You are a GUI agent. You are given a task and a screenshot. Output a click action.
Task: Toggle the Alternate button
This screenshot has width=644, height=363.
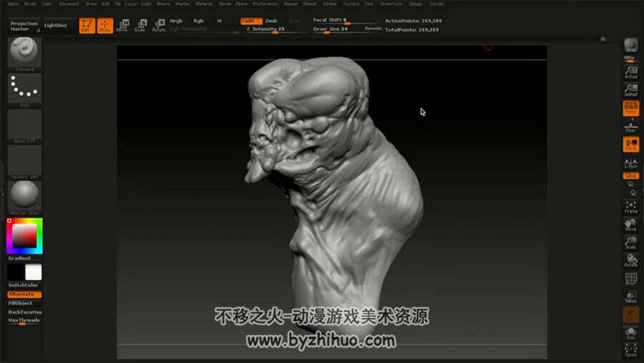pos(24,294)
